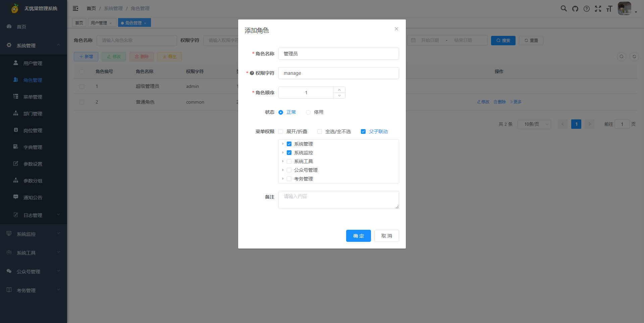
Task: Click the 取消 button
Action: click(386, 236)
